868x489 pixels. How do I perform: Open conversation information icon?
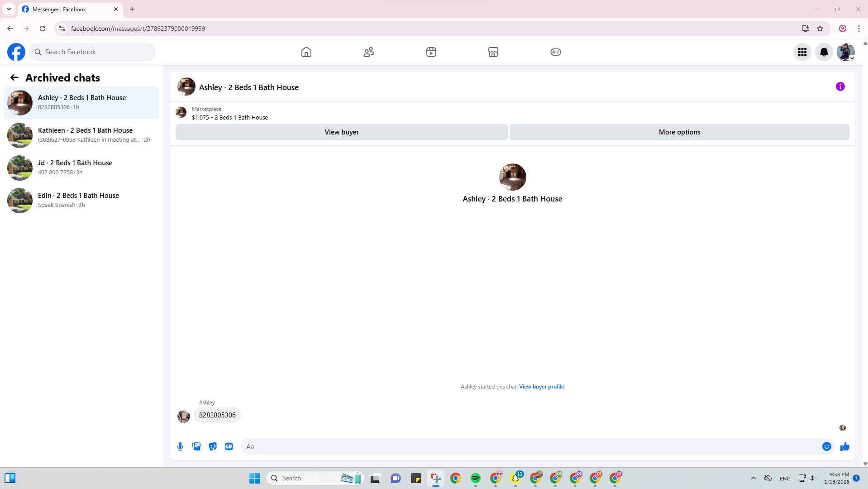[x=840, y=86]
